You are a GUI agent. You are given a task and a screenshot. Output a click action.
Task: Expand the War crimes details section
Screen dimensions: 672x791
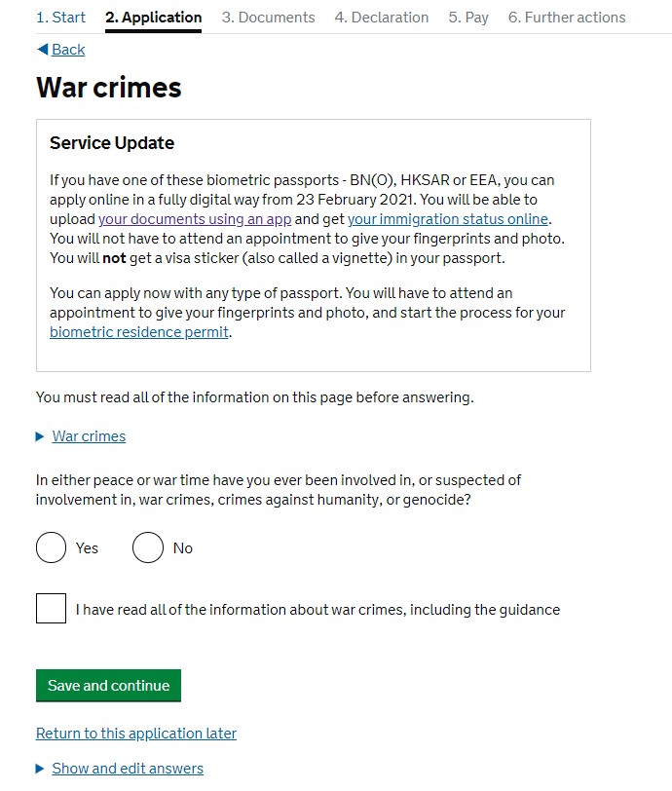(x=89, y=436)
